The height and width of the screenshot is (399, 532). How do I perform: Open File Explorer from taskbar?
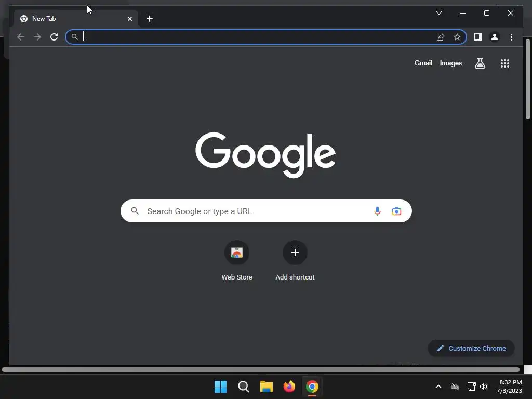pos(267,387)
